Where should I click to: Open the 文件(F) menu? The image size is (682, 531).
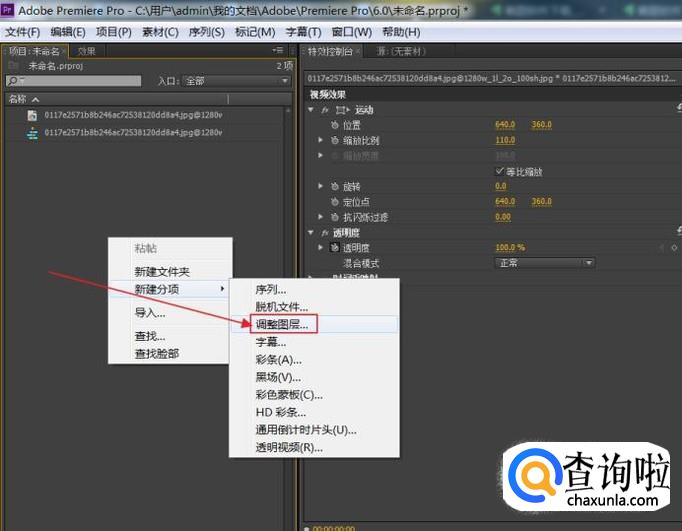pyautogui.click(x=22, y=32)
